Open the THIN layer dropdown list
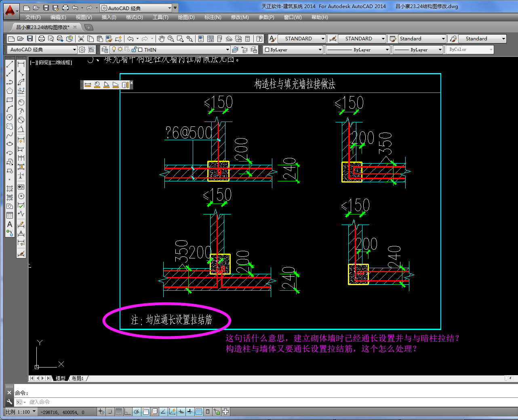Image resolution: width=518 pixels, height=420 pixels. pos(227,50)
